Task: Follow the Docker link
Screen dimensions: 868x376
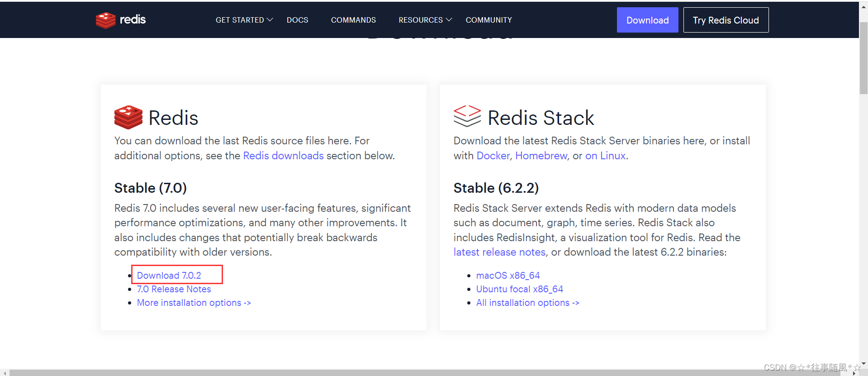Action: pyautogui.click(x=493, y=156)
